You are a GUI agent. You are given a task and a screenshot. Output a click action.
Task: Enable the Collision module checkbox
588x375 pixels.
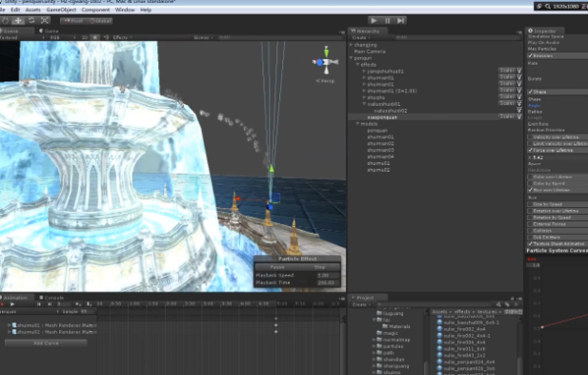coord(530,231)
